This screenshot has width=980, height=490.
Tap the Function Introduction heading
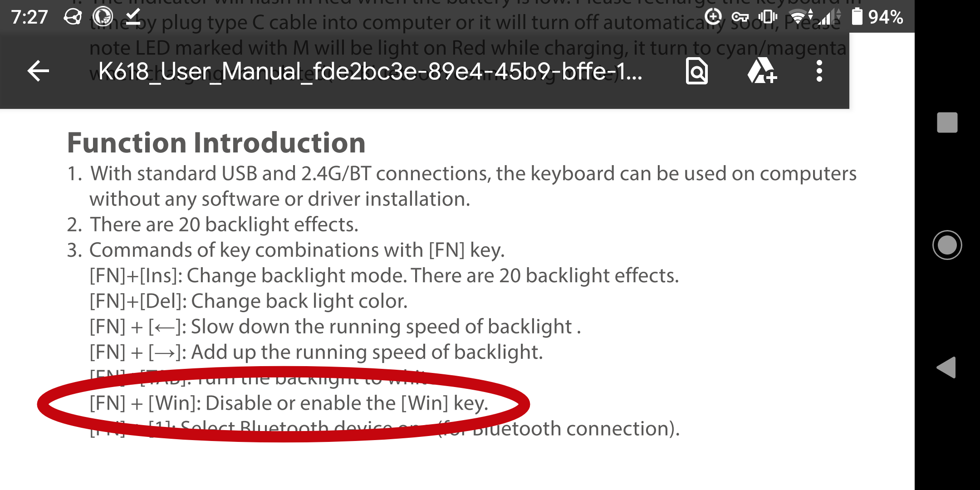point(216,142)
